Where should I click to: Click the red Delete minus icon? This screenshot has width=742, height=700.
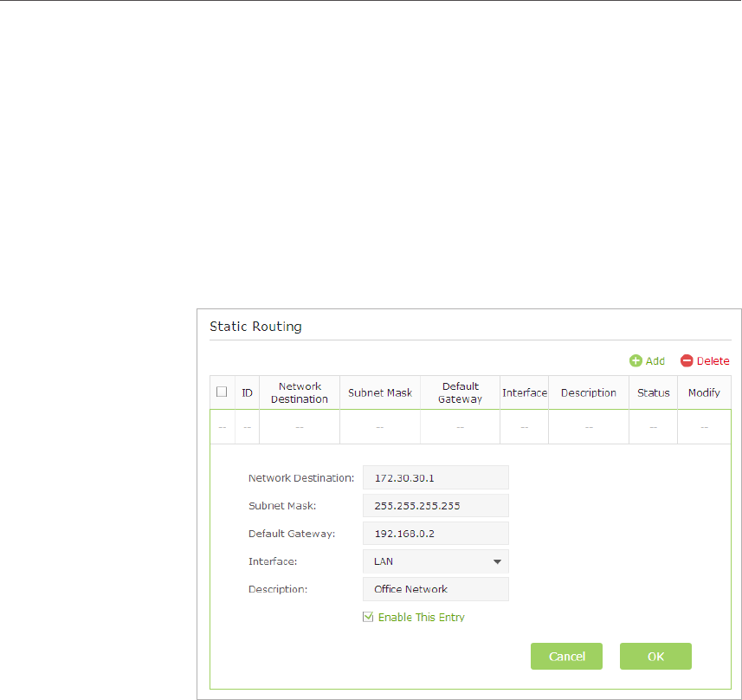tap(687, 361)
